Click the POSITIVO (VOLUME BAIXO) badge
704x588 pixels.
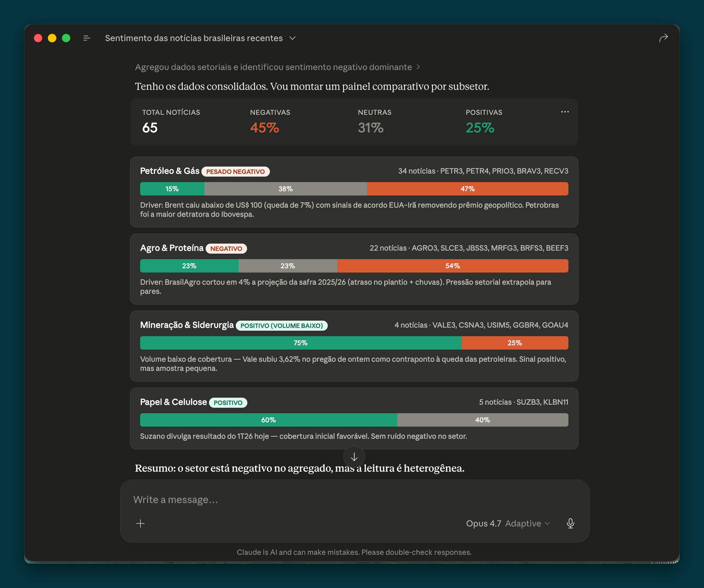click(281, 326)
